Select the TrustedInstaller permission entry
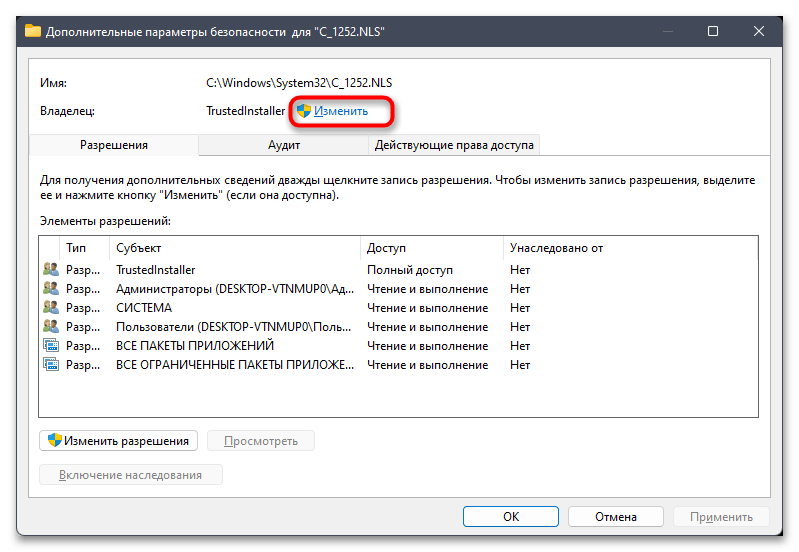799x552 pixels. 398,270
